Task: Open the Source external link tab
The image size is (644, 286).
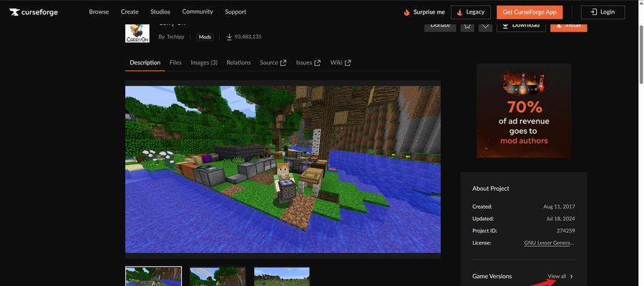Action: (273, 63)
